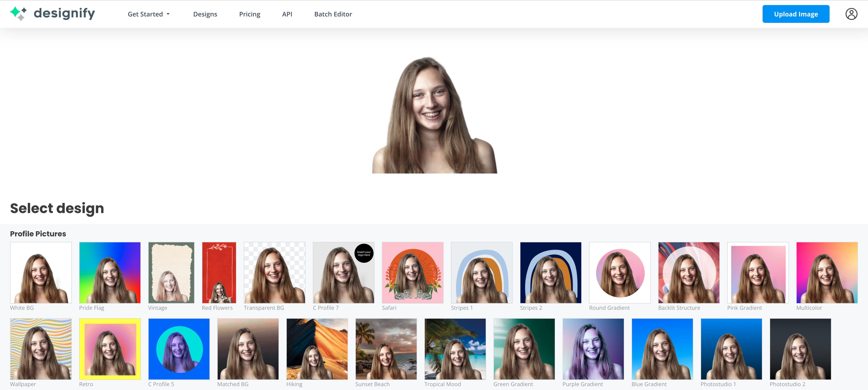Click the designify logo
This screenshot has height=390, width=868.
[x=53, y=14]
